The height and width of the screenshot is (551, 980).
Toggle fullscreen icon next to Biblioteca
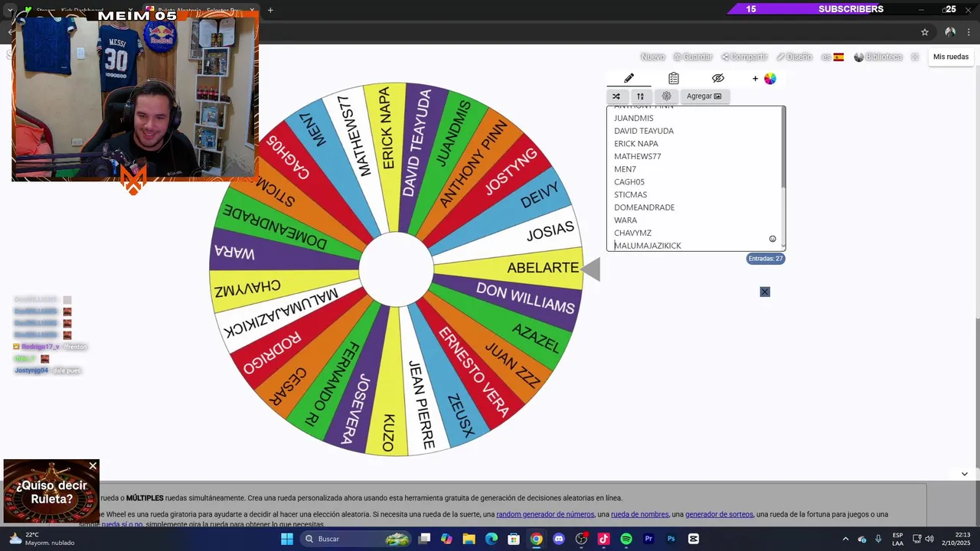[x=915, y=57]
